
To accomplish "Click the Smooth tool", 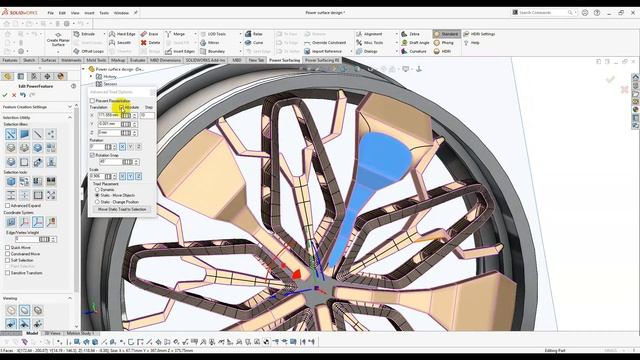I will pos(120,42).
